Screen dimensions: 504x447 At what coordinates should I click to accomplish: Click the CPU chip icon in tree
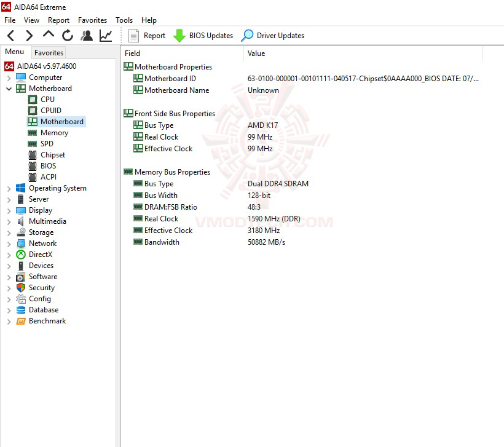[x=33, y=100]
